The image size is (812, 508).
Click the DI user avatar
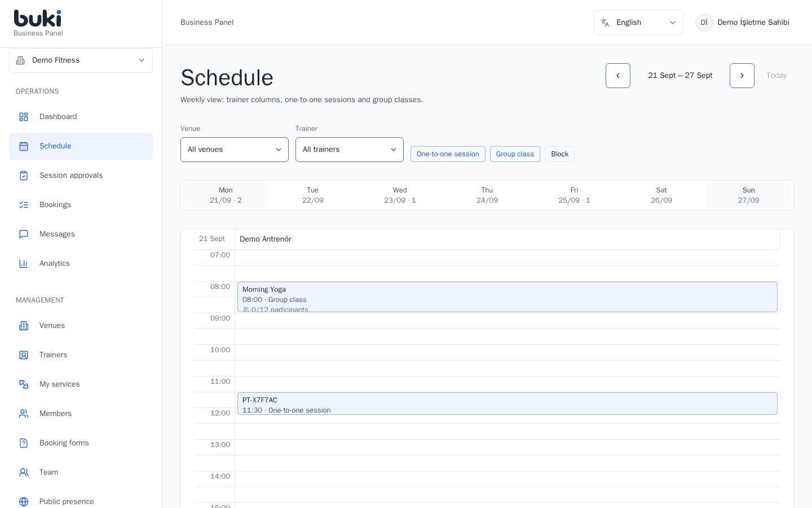[704, 23]
